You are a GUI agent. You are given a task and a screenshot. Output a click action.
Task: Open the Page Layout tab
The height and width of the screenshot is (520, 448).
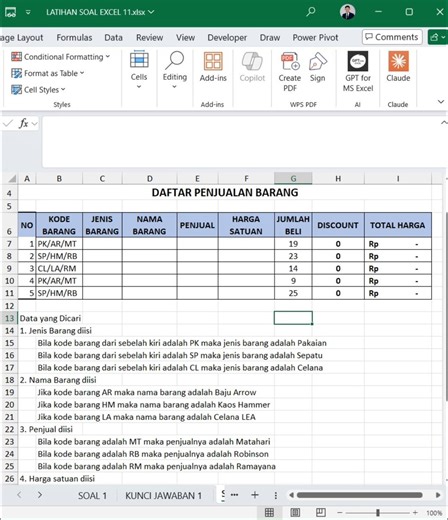(x=22, y=38)
